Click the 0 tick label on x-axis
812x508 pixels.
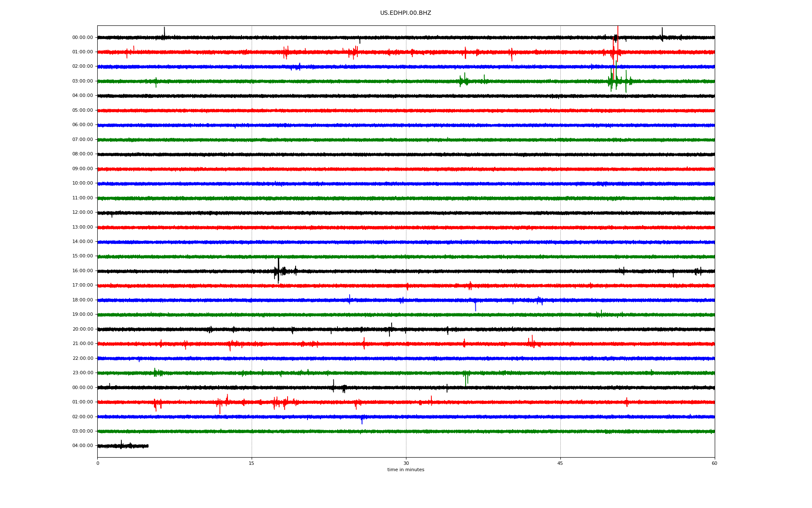(98, 463)
